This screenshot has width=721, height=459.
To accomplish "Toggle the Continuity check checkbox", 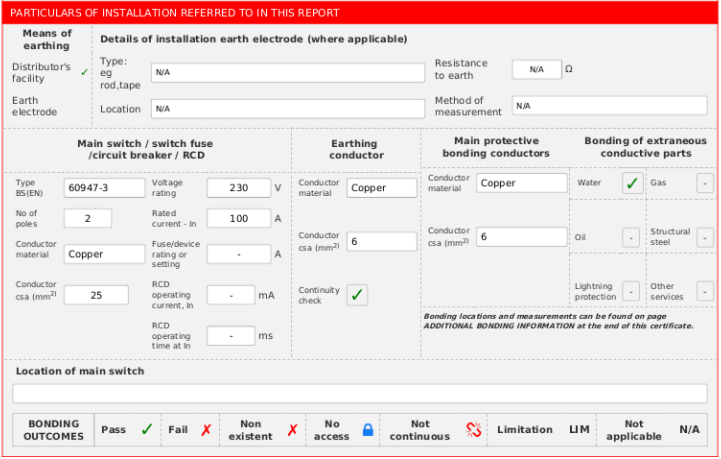I will 357,295.
